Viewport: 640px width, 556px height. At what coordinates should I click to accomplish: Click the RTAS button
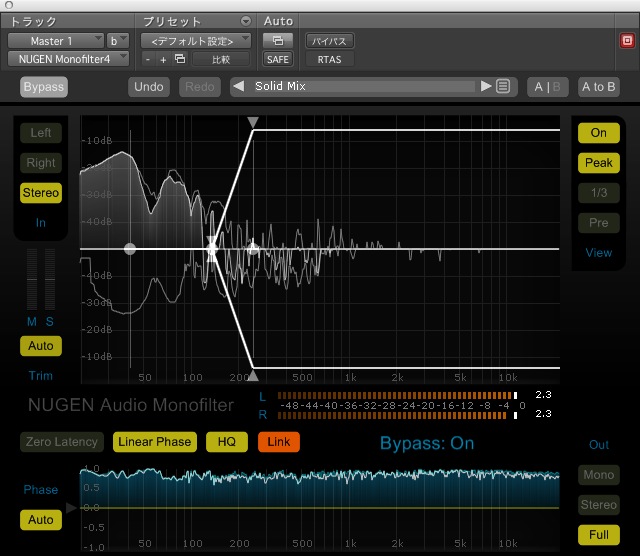coord(329,60)
